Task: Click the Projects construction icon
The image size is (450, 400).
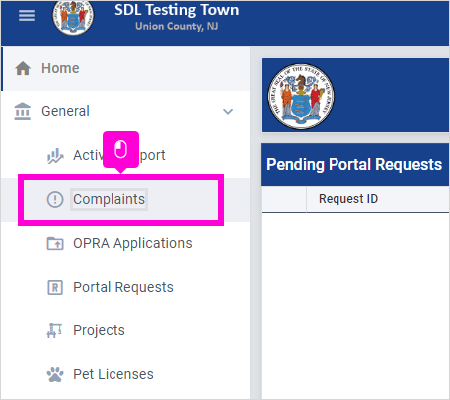Action: (x=54, y=331)
